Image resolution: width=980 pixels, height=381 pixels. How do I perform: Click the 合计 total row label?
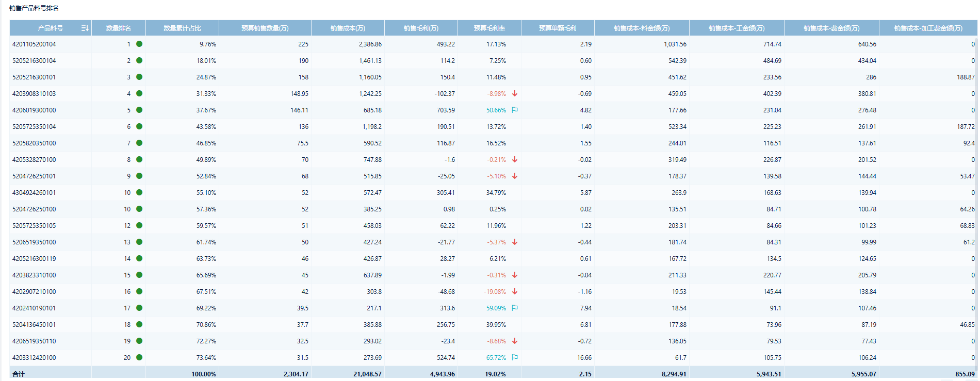tap(19, 374)
